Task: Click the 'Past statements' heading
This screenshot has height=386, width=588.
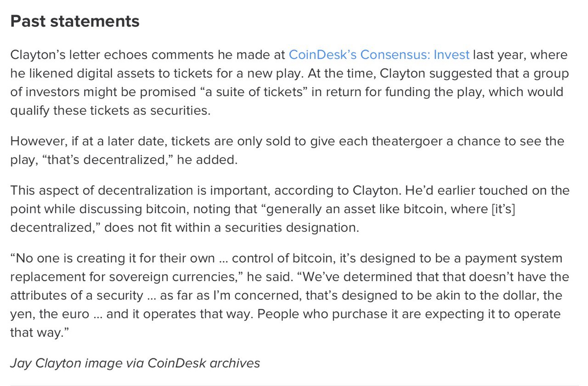Action: 75,21
